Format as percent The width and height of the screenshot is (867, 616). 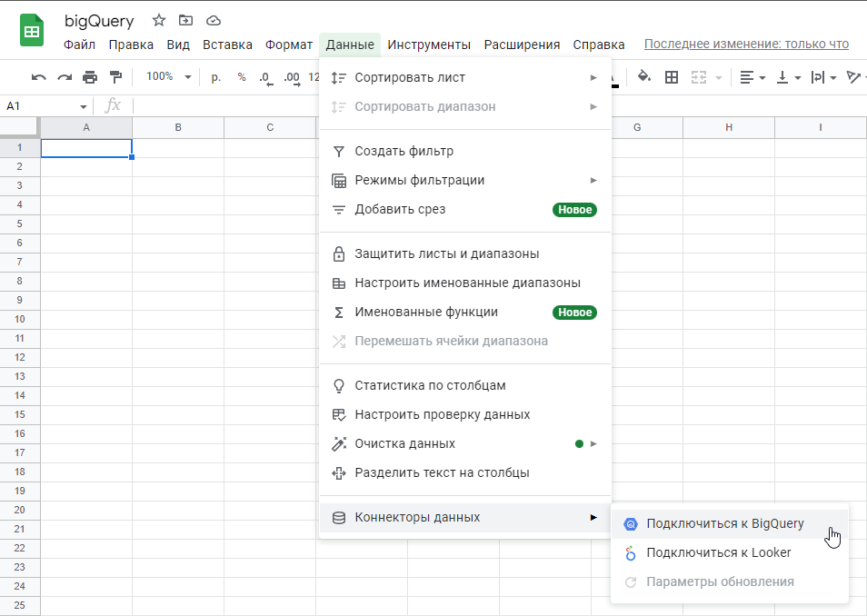tap(242, 77)
